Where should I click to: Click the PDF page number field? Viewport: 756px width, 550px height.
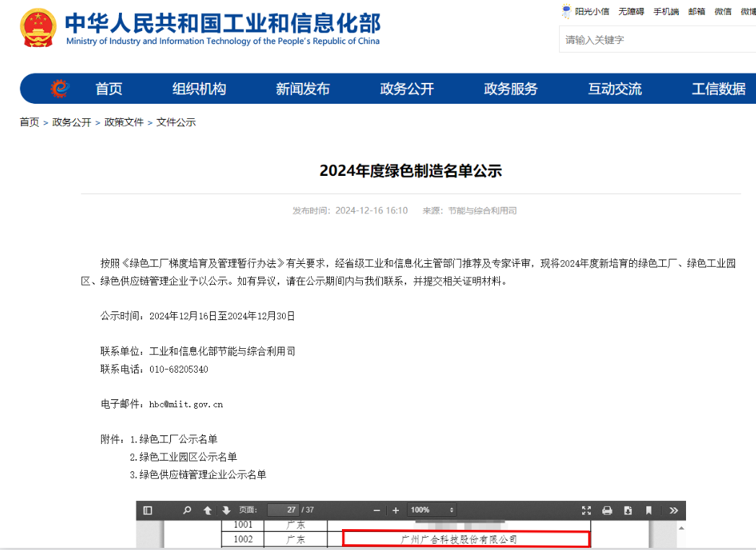(x=283, y=510)
